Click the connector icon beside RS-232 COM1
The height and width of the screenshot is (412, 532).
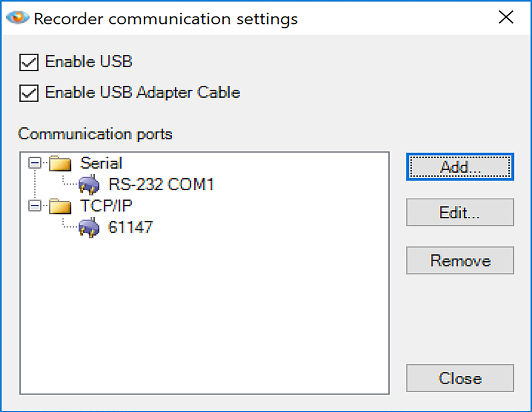click(x=88, y=184)
